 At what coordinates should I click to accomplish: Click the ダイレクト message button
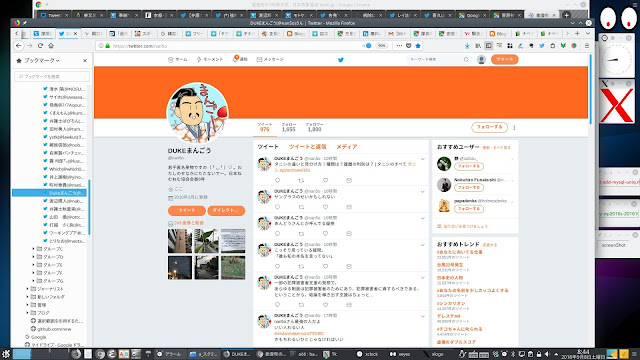[226, 211]
